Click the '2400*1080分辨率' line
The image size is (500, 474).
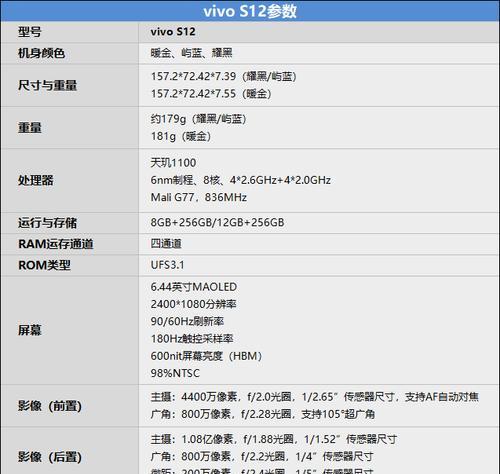point(193,304)
